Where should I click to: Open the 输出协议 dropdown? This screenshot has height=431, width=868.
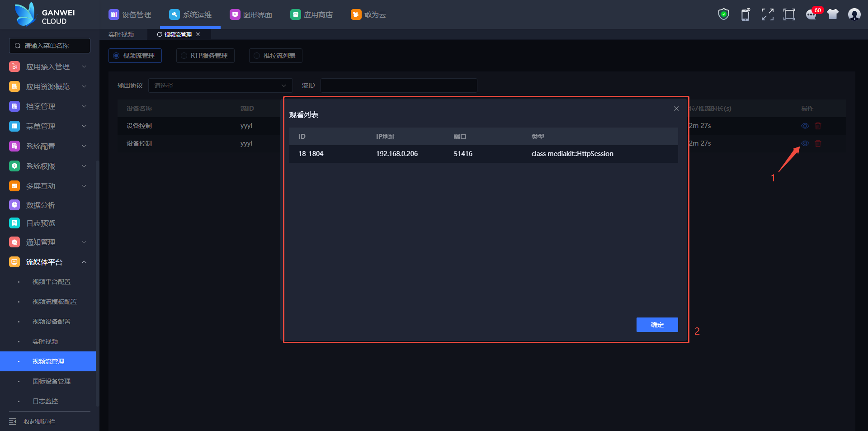[x=220, y=85]
